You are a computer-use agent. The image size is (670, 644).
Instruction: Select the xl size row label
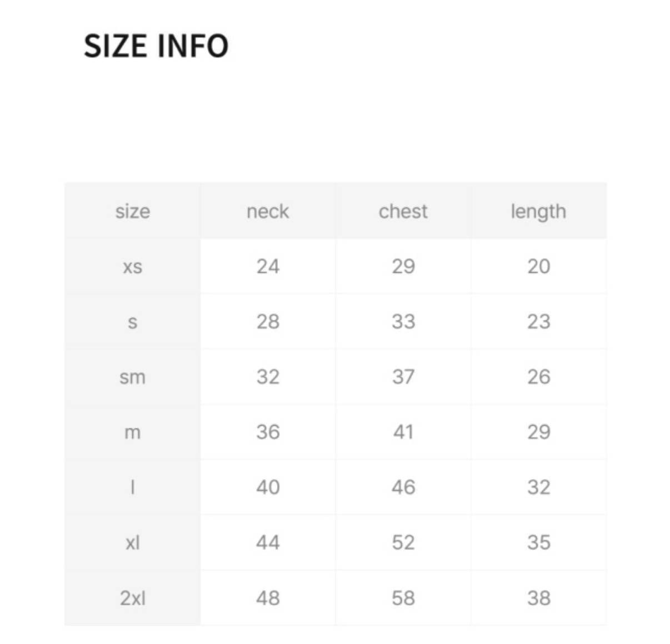(x=132, y=543)
